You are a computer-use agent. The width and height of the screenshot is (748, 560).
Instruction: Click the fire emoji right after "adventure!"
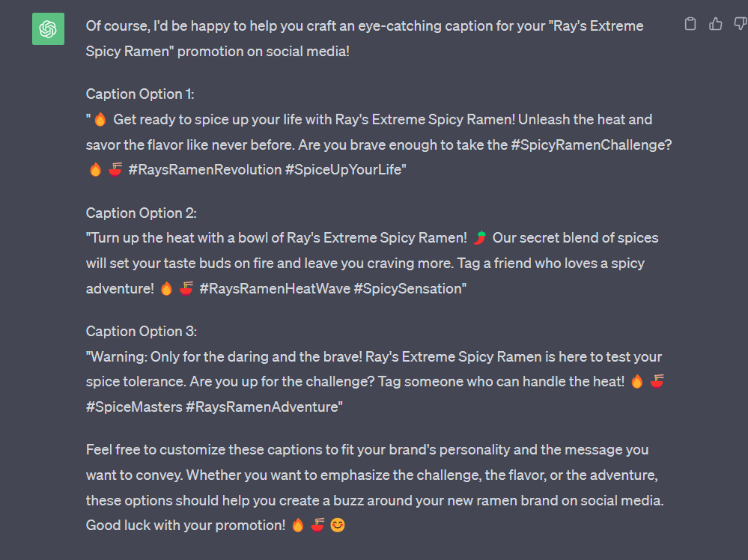click(166, 288)
